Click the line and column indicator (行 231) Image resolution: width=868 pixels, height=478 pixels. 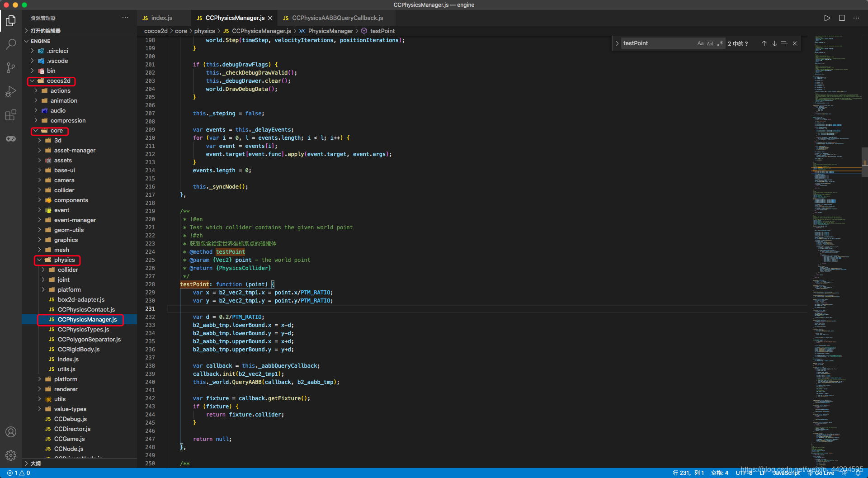[688, 473]
